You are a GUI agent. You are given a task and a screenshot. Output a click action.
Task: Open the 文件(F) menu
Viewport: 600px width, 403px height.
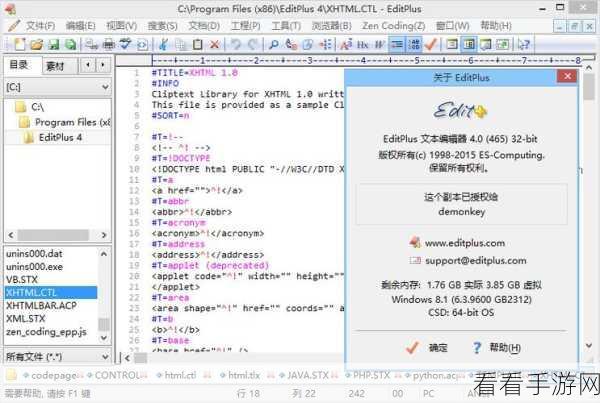point(40,26)
